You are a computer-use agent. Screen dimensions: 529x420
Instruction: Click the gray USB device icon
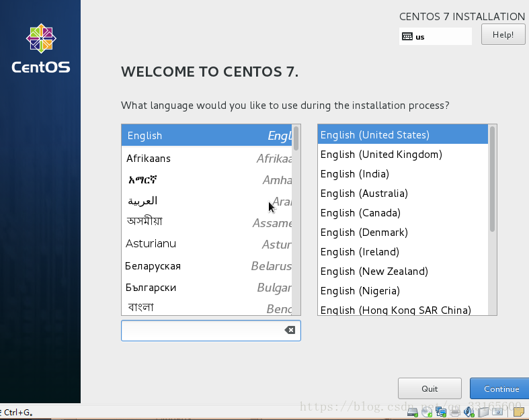(483, 412)
